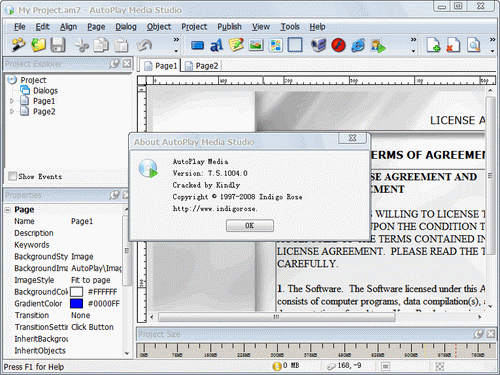The image size is (500, 375).
Task: Expand the Page2 tree node
Action: click(12, 111)
